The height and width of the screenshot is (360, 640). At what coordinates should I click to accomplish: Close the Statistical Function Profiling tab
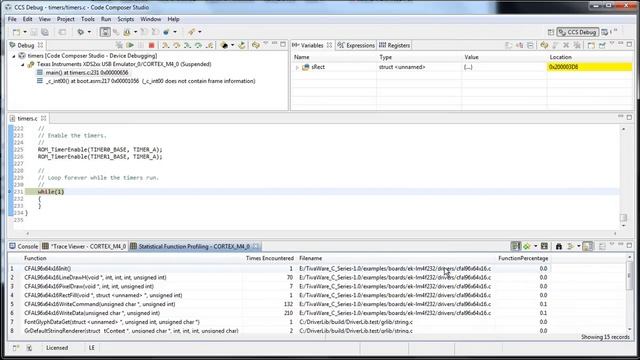tap(256, 246)
